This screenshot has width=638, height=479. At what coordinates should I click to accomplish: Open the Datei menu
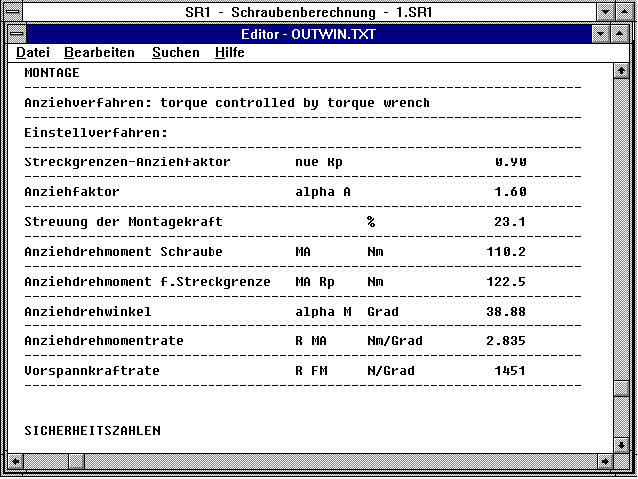coord(32,52)
